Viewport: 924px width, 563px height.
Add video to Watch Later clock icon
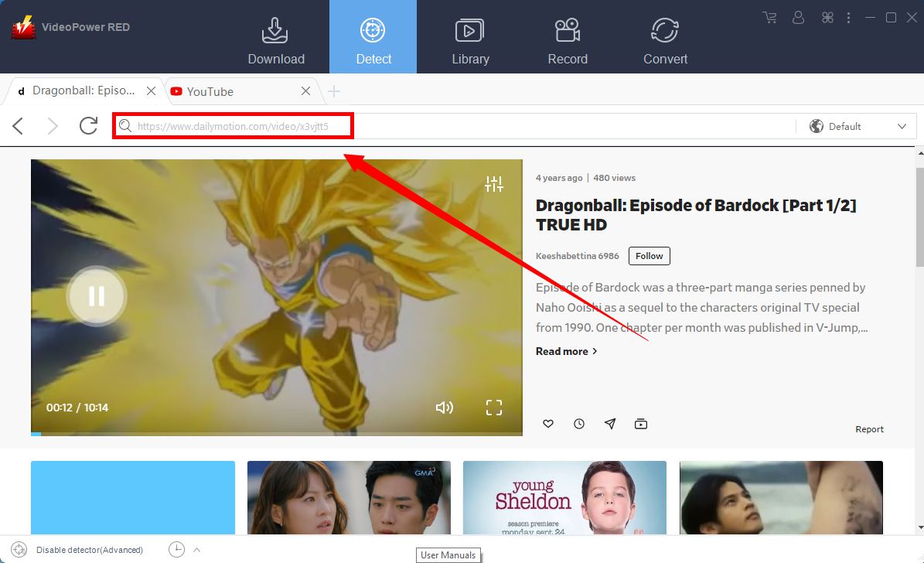click(578, 423)
